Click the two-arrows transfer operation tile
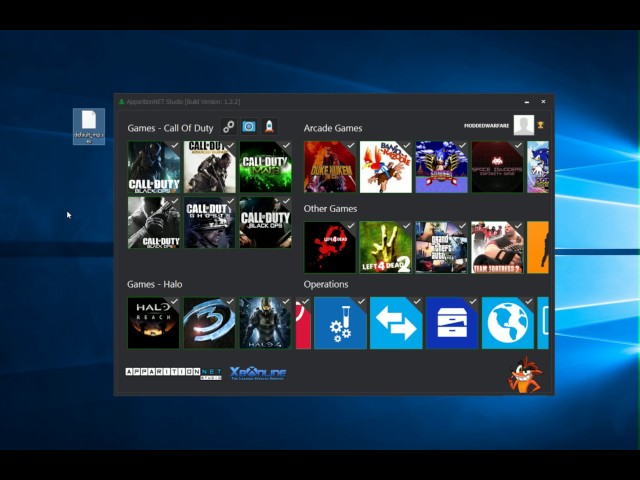Image resolution: width=640 pixels, height=480 pixels. pyautogui.click(x=396, y=323)
